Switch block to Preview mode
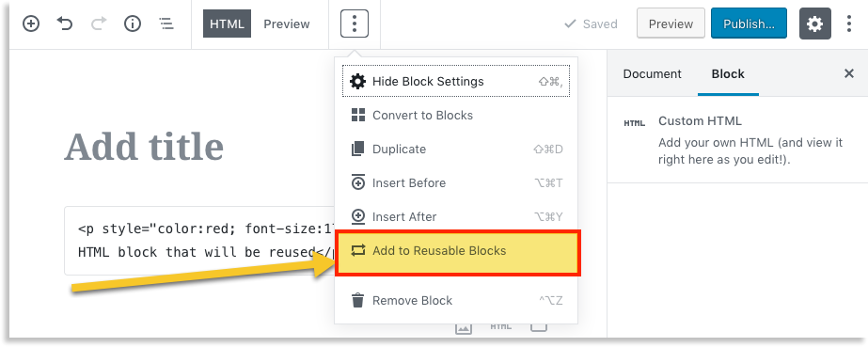The width and height of the screenshot is (868, 347). tap(286, 24)
